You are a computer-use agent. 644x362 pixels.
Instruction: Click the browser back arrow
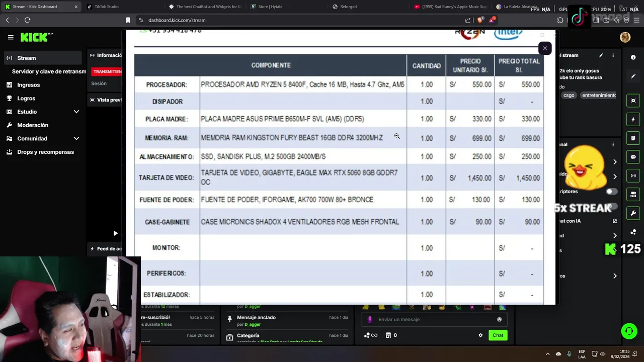pos(8,20)
